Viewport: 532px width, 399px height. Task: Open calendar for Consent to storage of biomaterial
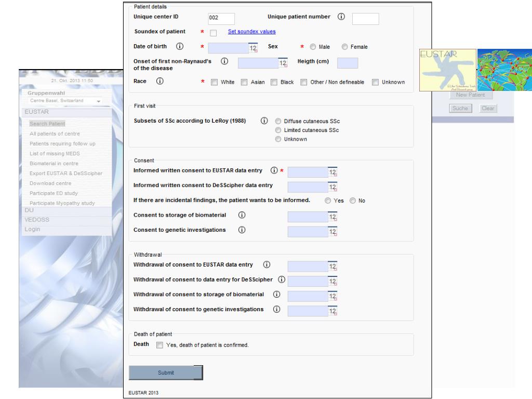[332, 217]
